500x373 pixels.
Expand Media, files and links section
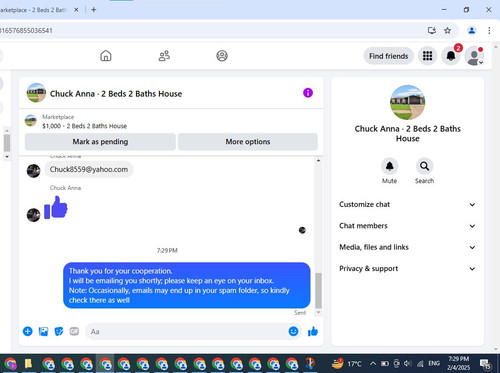407,247
